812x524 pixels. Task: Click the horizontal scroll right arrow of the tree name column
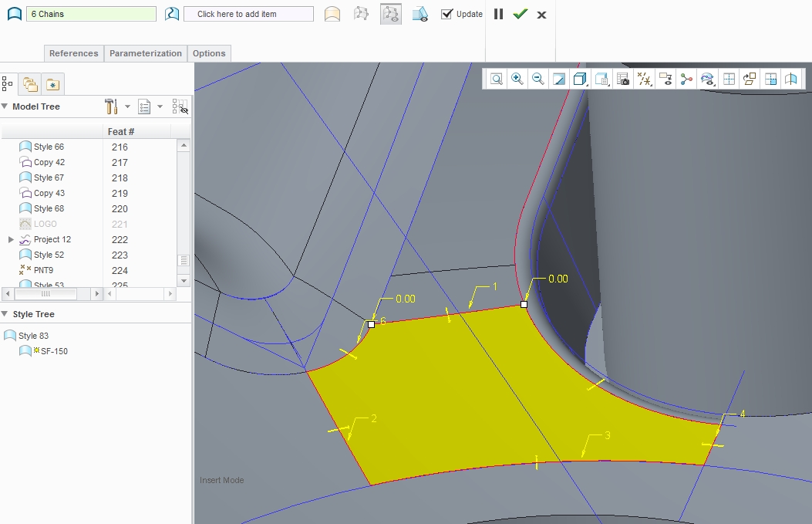point(96,293)
